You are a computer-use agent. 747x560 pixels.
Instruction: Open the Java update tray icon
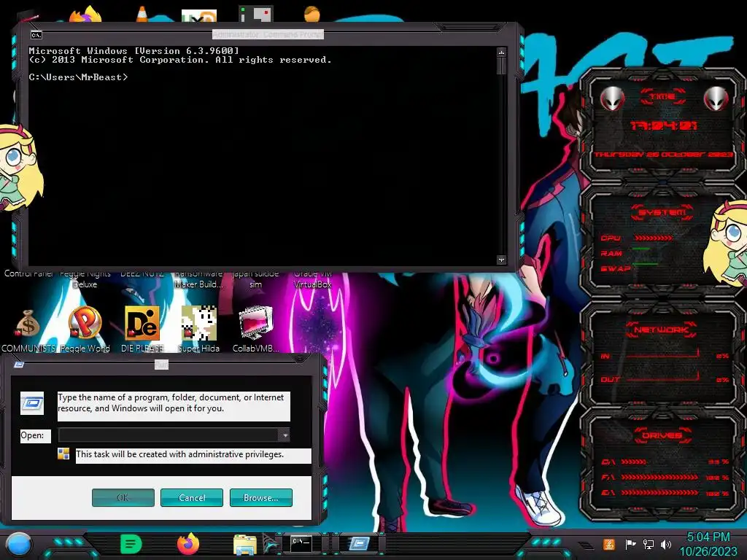(x=609, y=544)
